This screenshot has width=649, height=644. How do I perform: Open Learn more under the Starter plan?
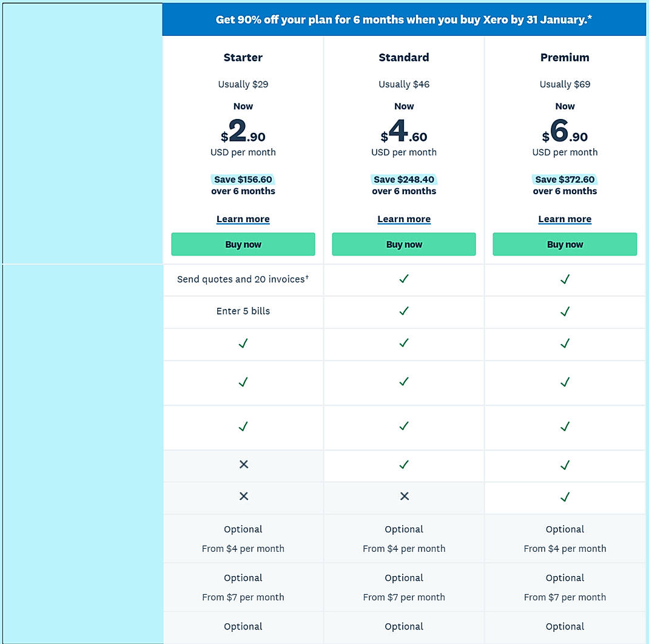coord(243,219)
